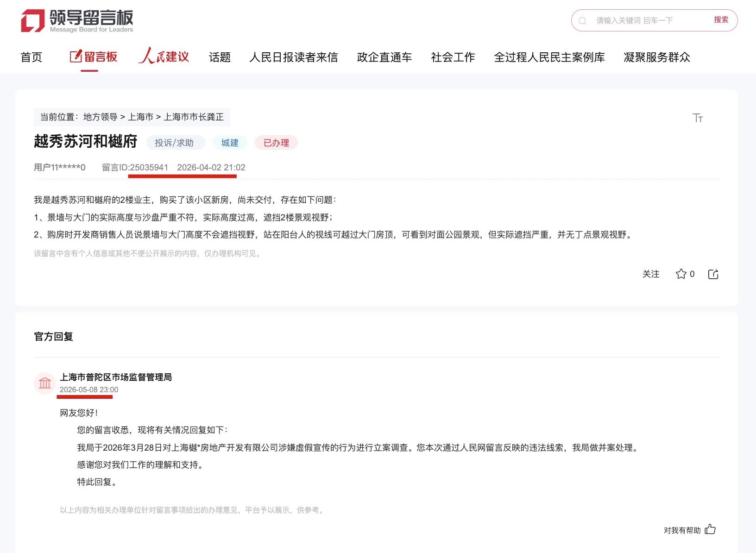Switch to 话题 tab
The image size is (756, 553).
pyautogui.click(x=220, y=57)
